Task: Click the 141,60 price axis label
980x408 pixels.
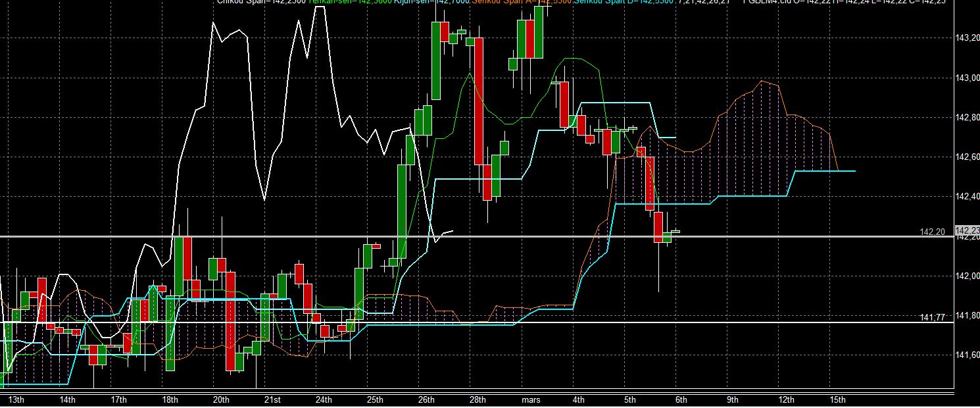Action: click(967, 355)
